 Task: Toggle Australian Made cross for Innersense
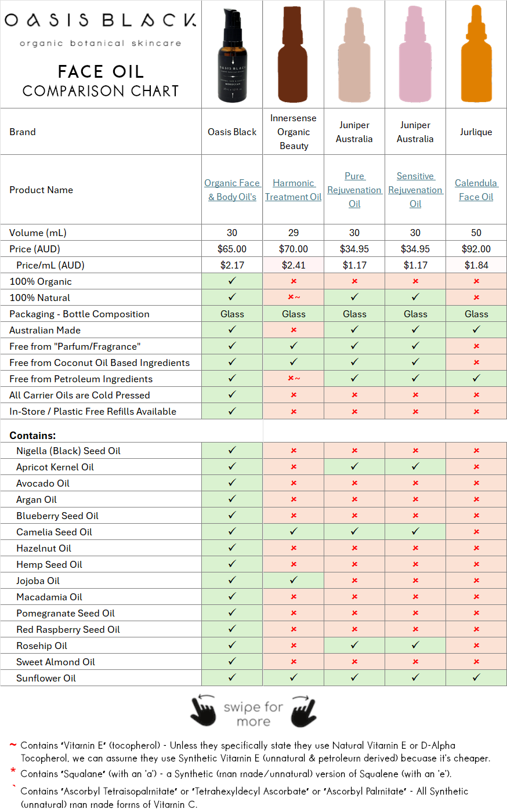(293, 329)
